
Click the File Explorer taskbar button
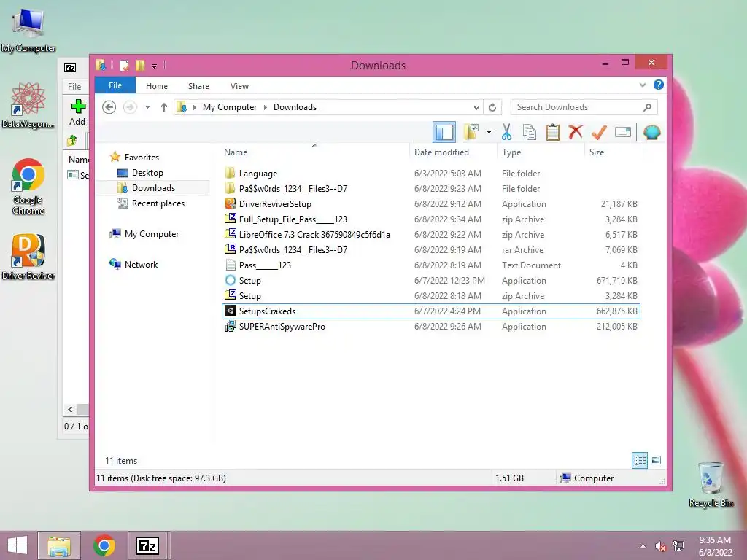point(59,545)
